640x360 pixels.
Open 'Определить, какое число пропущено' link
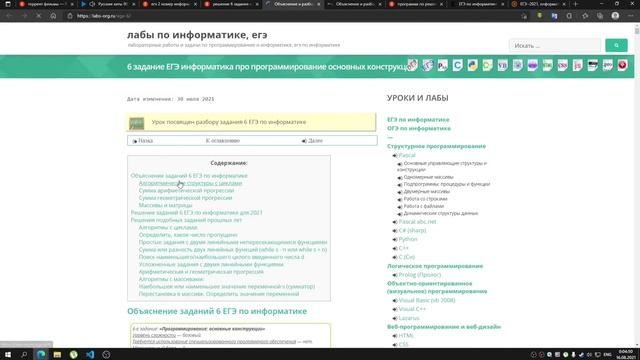[x=188, y=235]
